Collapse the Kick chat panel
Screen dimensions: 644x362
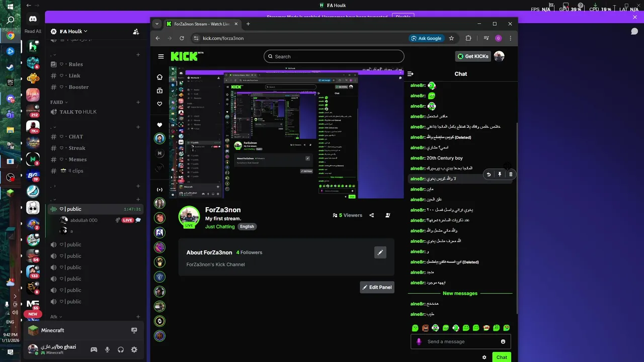coord(411,74)
